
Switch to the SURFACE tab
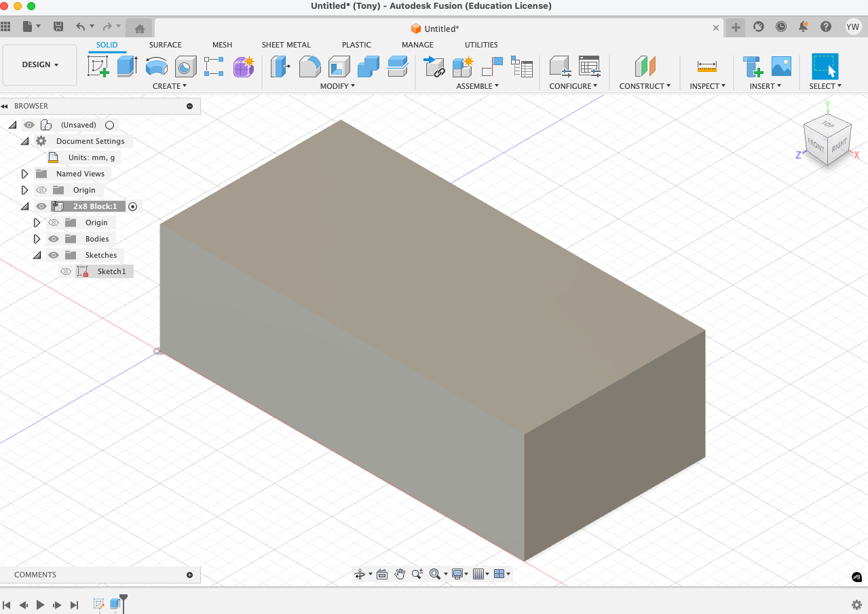[165, 45]
